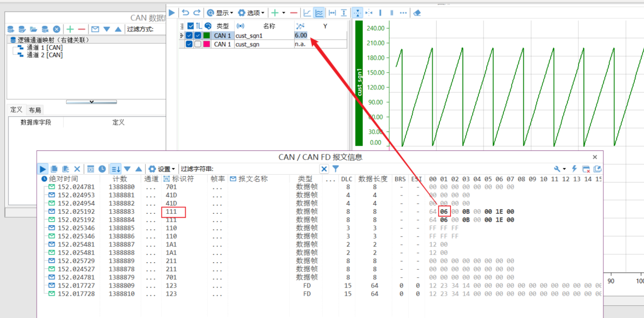The image size is (644, 318).
Task: Click the open folder icon in CAN database panel
Action: pyautogui.click(x=34, y=29)
